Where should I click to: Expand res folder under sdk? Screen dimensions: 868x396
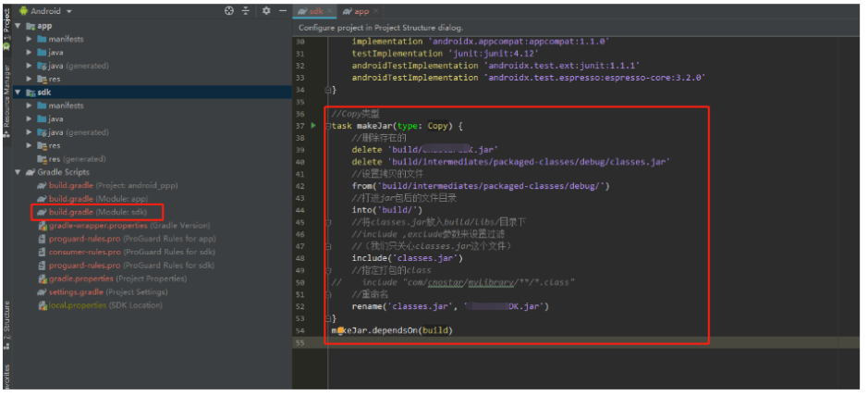(x=30, y=145)
